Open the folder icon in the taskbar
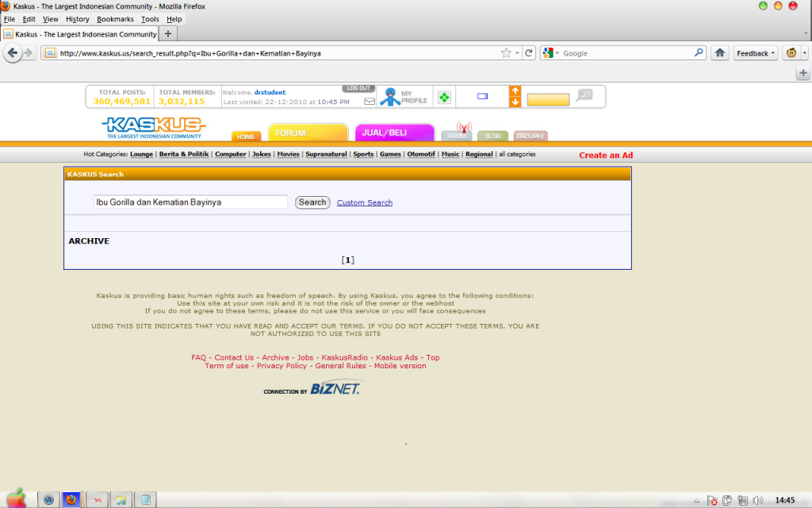 pos(121,500)
